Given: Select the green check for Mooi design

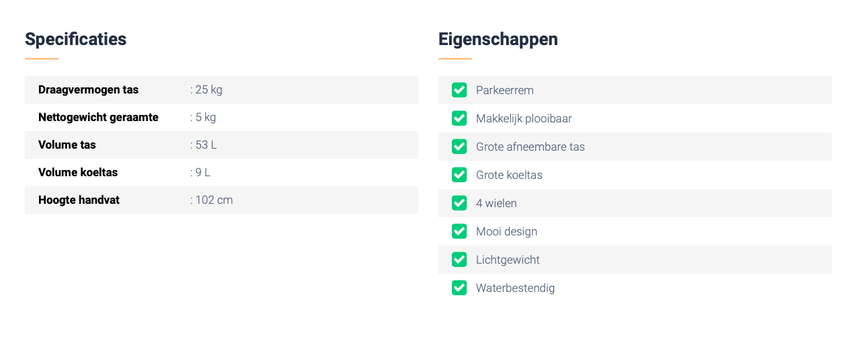Looking at the screenshot, I should click(x=459, y=231).
